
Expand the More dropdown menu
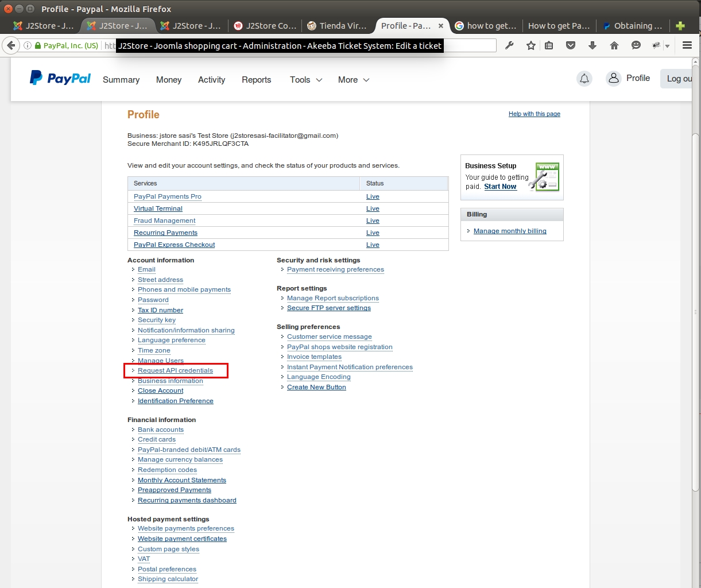pos(354,80)
